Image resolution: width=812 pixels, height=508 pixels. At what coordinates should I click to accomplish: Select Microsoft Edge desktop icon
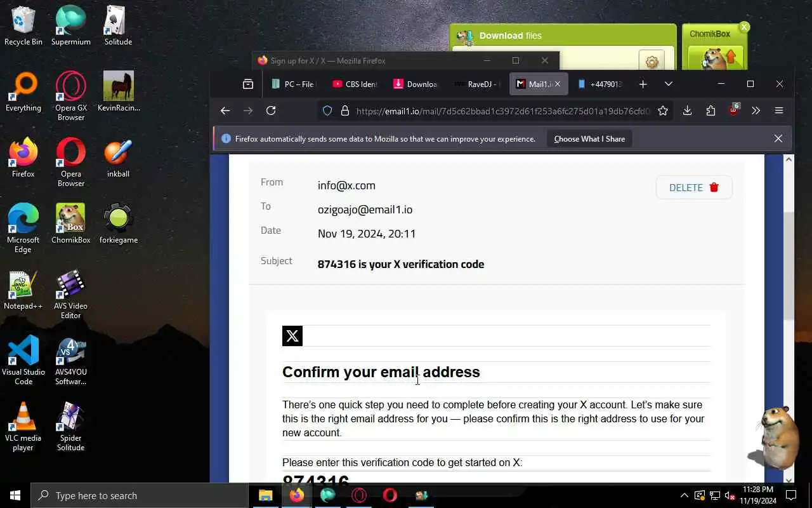tap(23, 229)
